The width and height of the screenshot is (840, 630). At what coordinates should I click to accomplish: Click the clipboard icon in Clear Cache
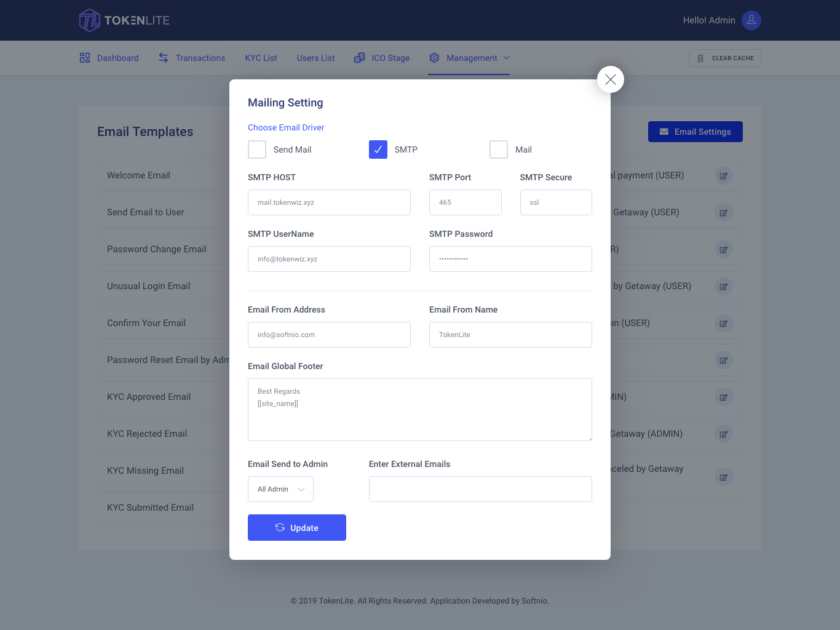pyautogui.click(x=700, y=58)
